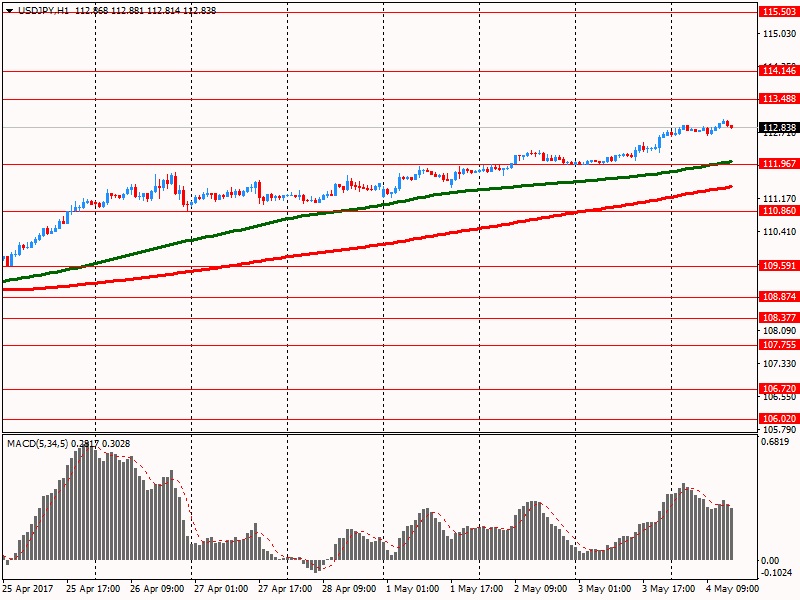Viewport: 800px width, 600px height.
Task: Select the 115.503 red price level label
Action: [778, 12]
